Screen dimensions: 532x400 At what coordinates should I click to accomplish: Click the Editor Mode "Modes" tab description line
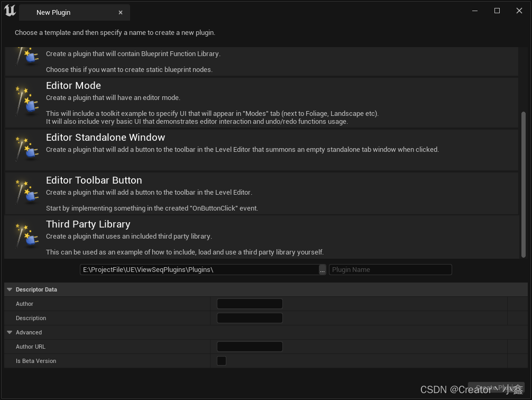(x=212, y=114)
